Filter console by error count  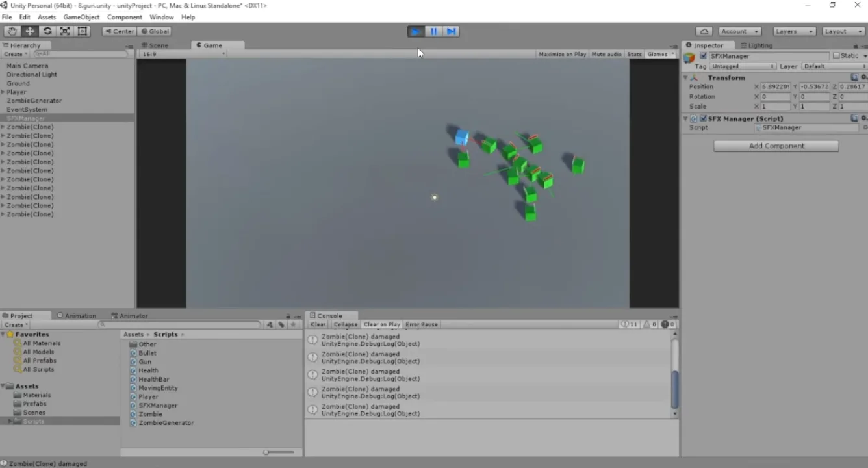click(x=668, y=324)
